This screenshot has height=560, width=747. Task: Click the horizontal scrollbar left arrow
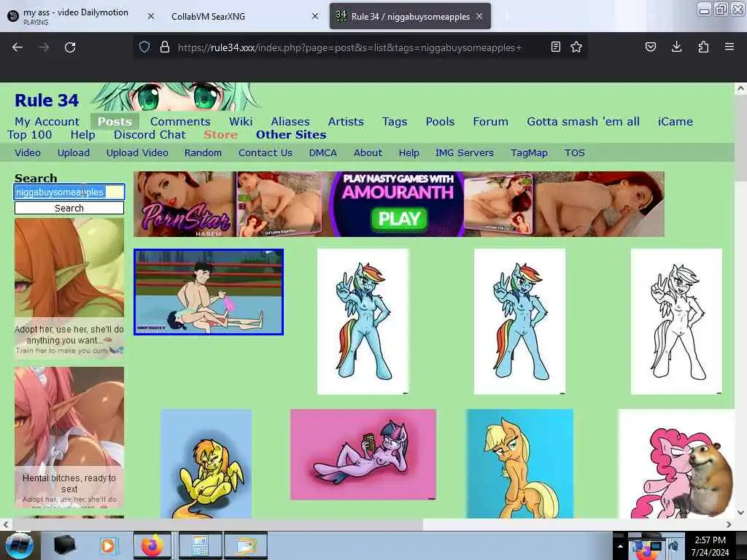(x=6, y=524)
